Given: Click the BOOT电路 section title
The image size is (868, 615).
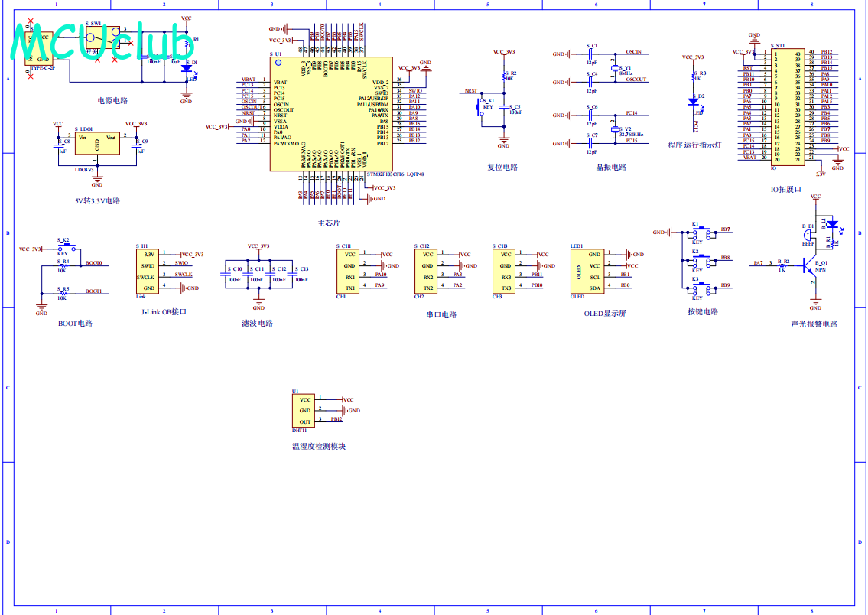Looking at the screenshot, I should (x=75, y=324).
